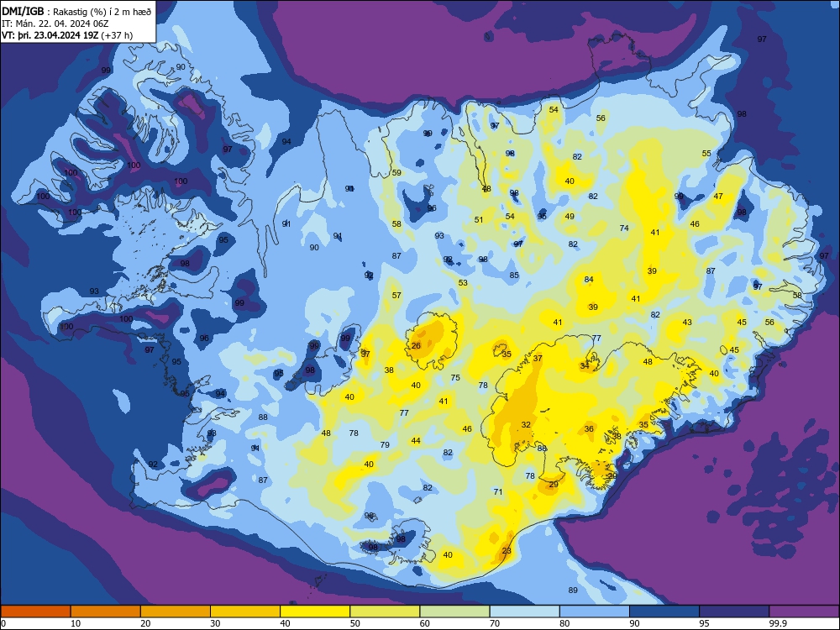This screenshot has height=630, width=840.
Task: Click the humidity value 36 on the map
Action: [x=589, y=428]
